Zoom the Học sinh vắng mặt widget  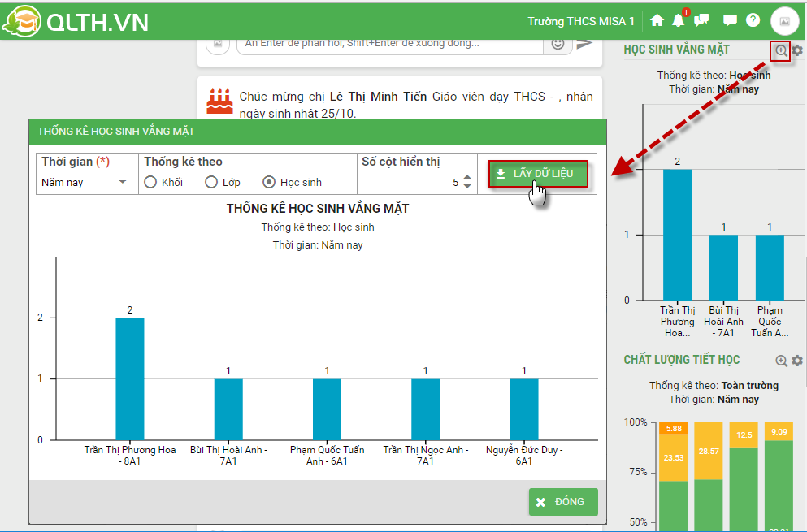tap(781, 50)
